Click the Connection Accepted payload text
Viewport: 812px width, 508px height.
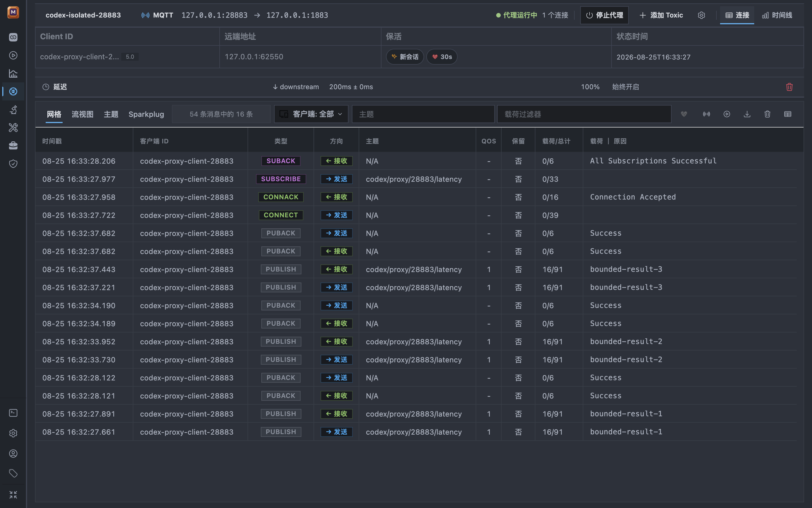(633, 197)
